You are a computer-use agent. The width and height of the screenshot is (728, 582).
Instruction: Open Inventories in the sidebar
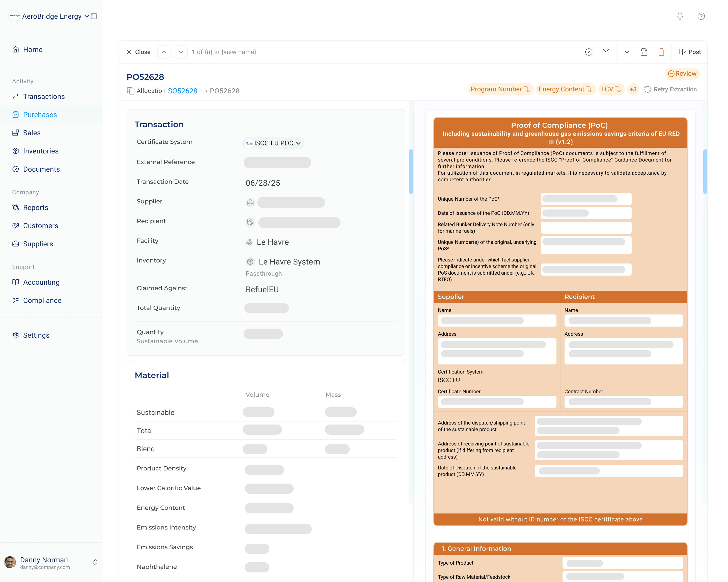(41, 151)
